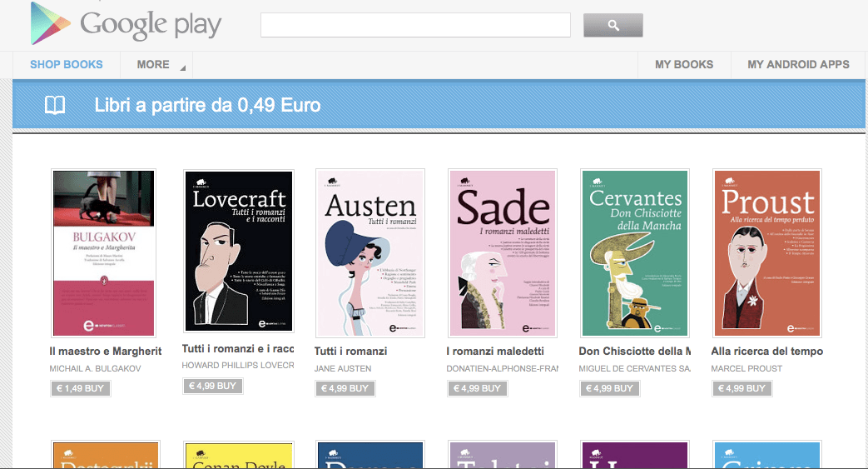This screenshot has width=868, height=469.
Task: Open the Proust book cover
Action: 766,252
